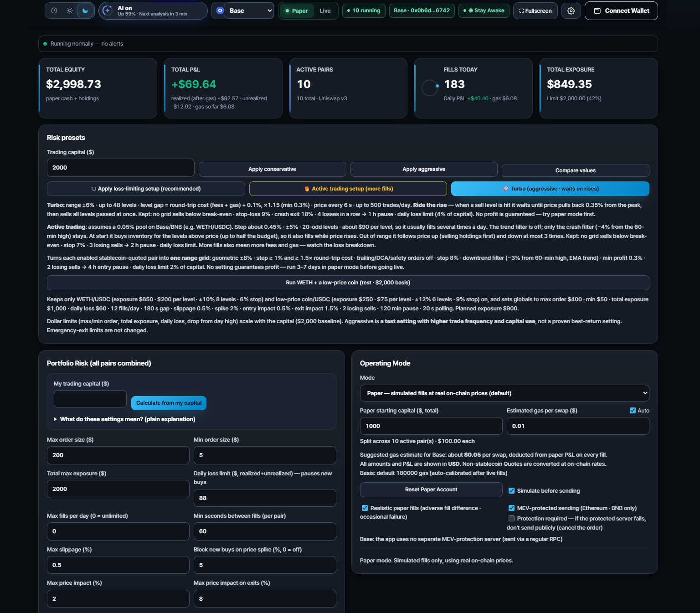Click the circular fills progress ring
700x613 pixels.
tap(430, 88)
